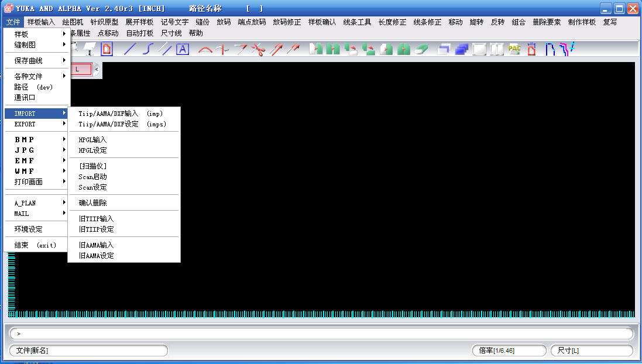Expand the EXPORT submenu

pos(36,124)
